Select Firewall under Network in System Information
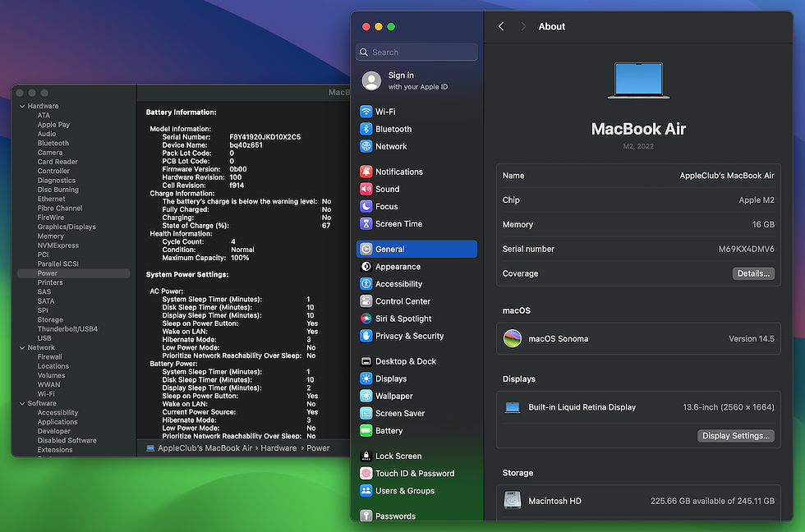The height and width of the screenshot is (532, 805). pyautogui.click(x=49, y=357)
